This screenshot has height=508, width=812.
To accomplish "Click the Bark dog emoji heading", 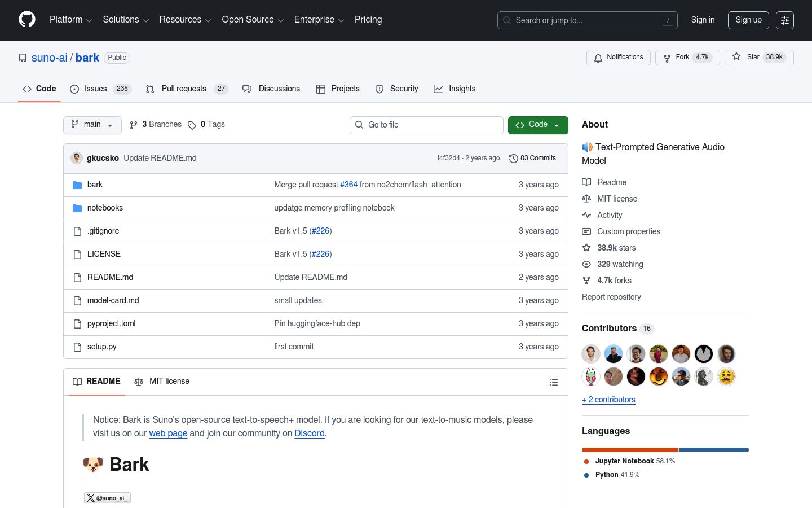I will click(93, 465).
